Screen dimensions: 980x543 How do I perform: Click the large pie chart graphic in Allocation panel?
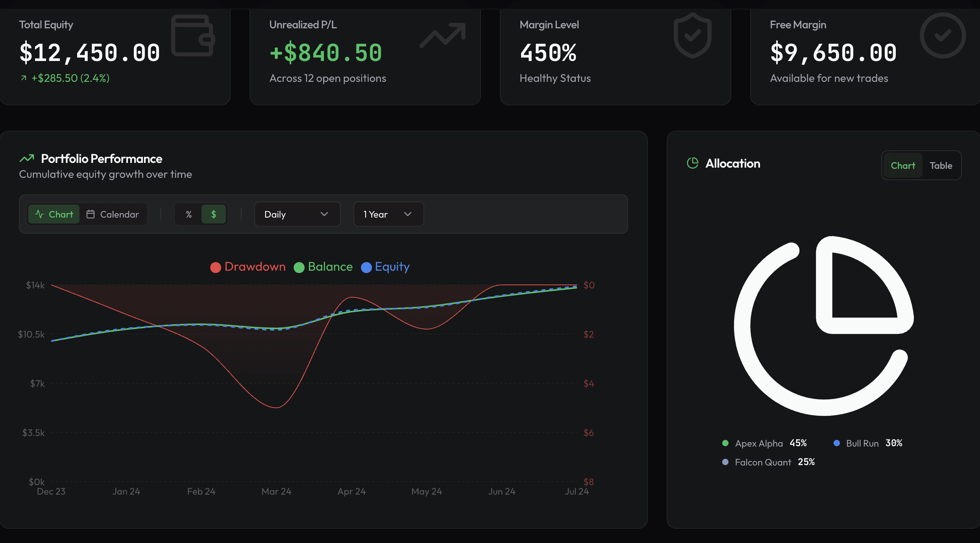823,326
